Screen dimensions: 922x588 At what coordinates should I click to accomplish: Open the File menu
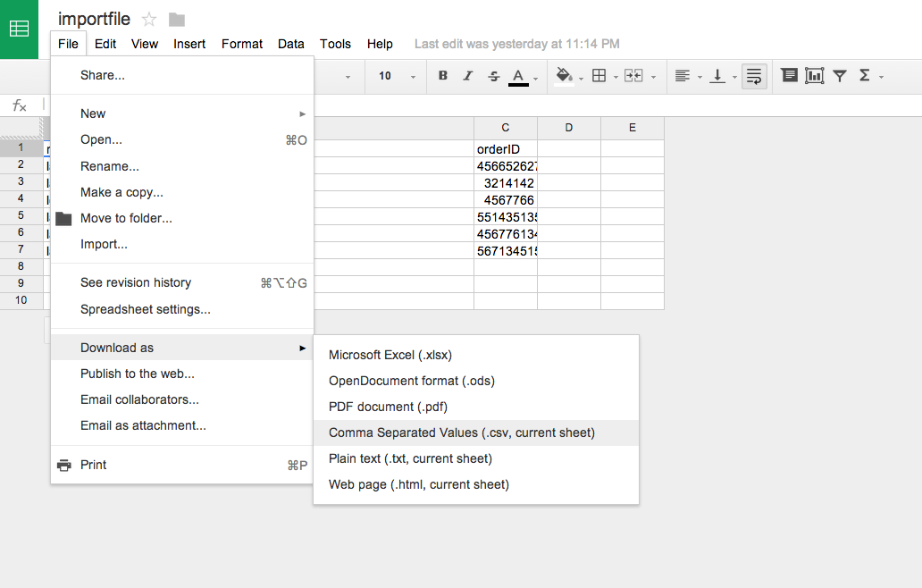pos(68,44)
